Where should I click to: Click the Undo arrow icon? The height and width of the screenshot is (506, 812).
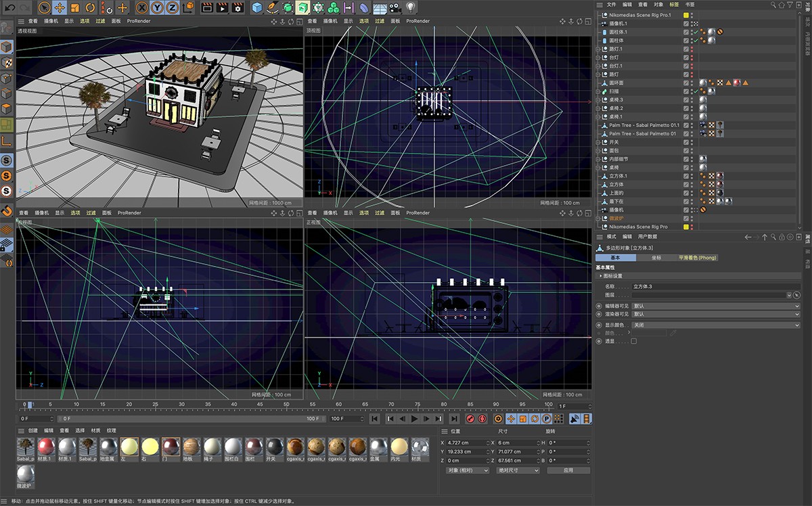9,8
